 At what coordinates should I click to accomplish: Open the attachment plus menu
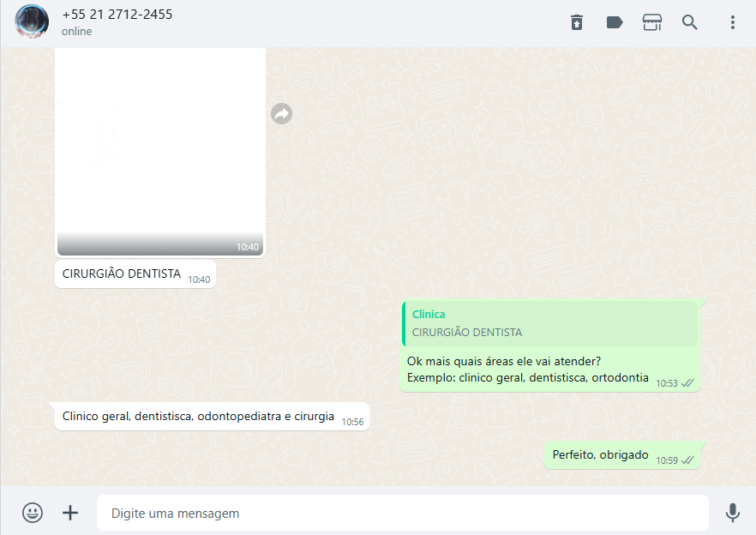pyautogui.click(x=70, y=513)
